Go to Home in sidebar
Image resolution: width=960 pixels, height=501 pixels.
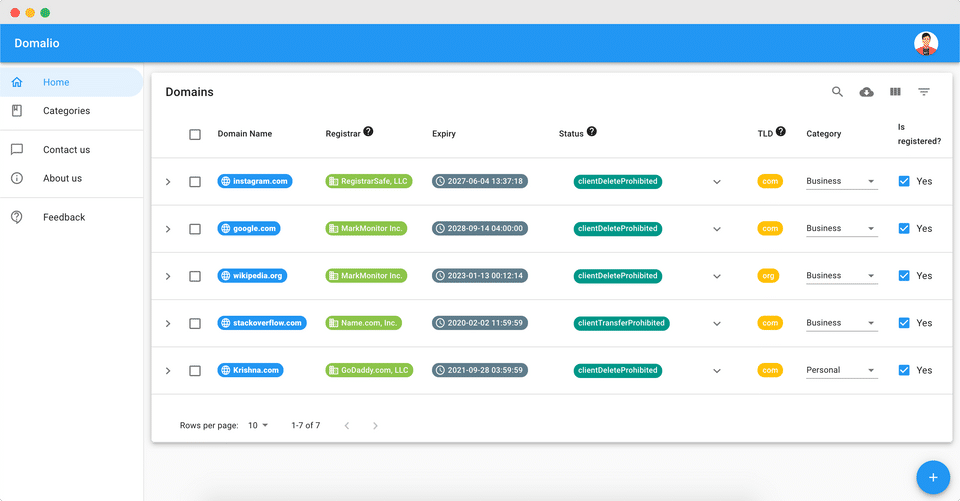(71, 82)
